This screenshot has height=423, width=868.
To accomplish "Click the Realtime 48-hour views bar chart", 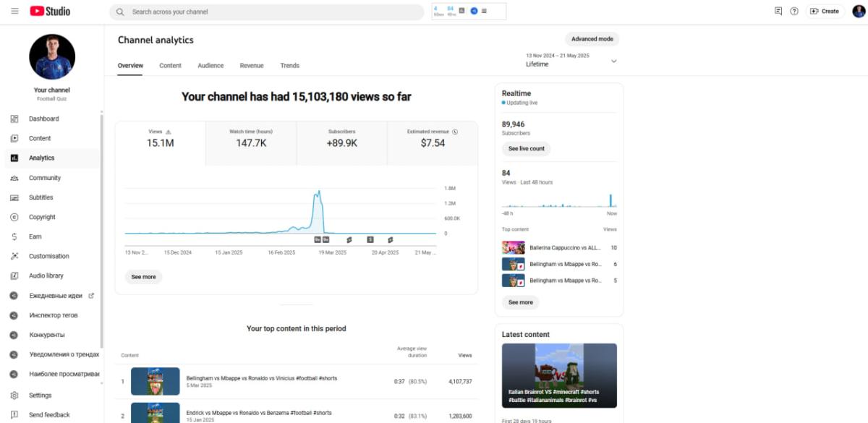I will click(559, 200).
